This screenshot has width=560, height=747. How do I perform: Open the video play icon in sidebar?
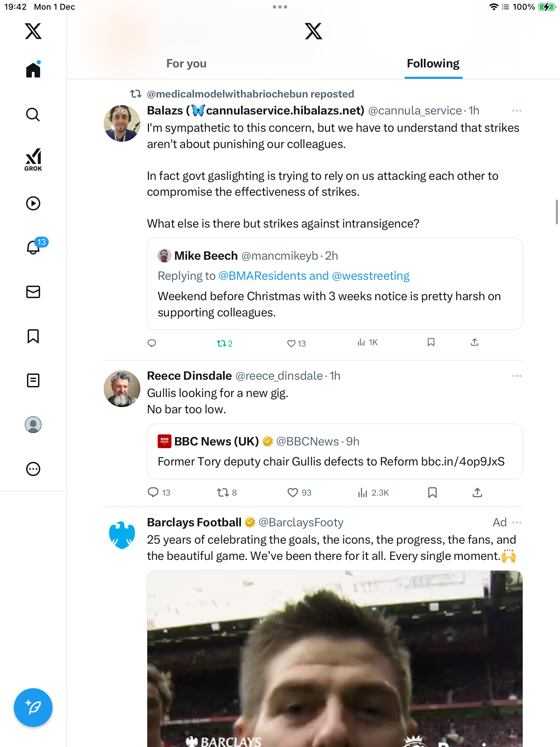click(x=33, y=203)
